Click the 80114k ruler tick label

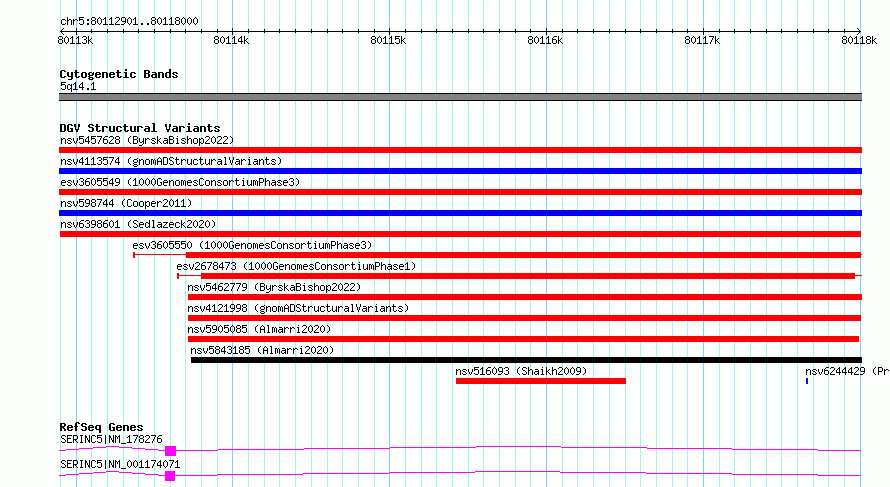(231, 40)
